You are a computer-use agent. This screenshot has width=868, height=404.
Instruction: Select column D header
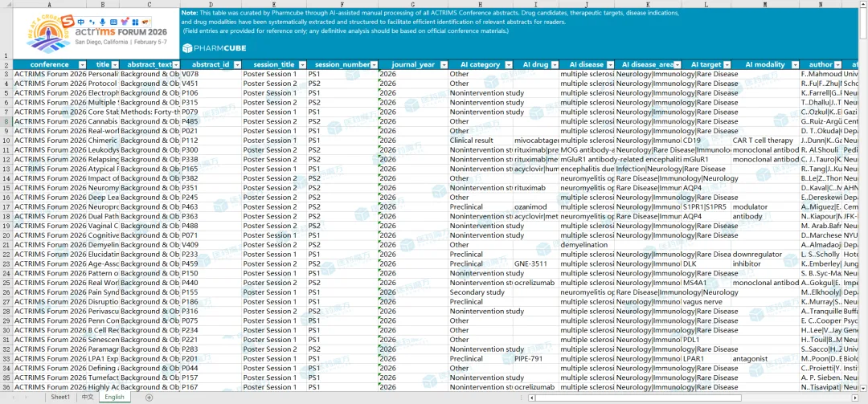[x=211, y=4]
